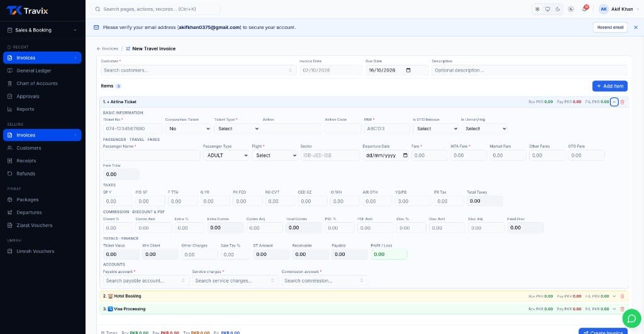Collapse the Airline Ticket item
Image resolution: width=644 pixels, height=334 pixels.
614,102
